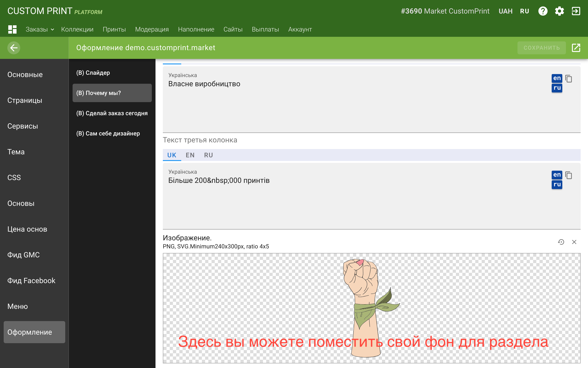Translate Власне виробництво field to ru

557,88
